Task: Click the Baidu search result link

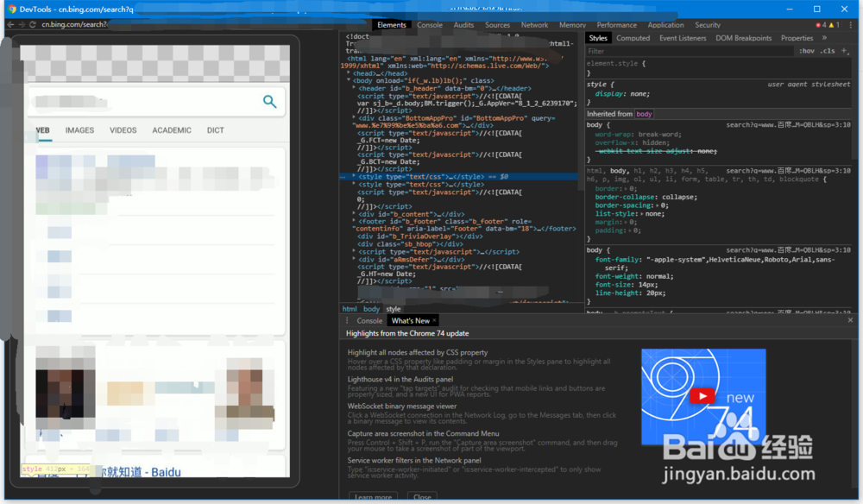Action: click(x=108, y=471)
